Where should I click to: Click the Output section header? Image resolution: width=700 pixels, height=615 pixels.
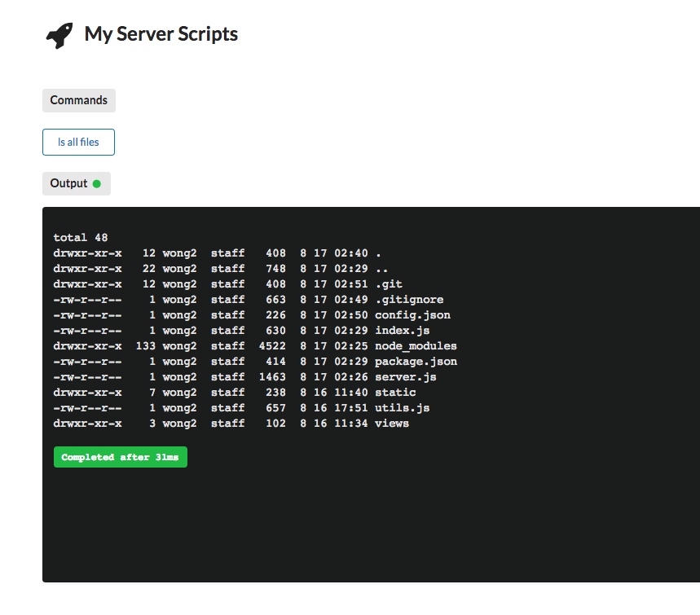(x=69, y=183)
